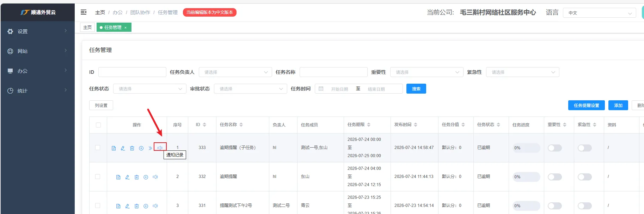644x214 pixels.
Task: Sort by 紧急性 column arrows
Action: [595, 125]
